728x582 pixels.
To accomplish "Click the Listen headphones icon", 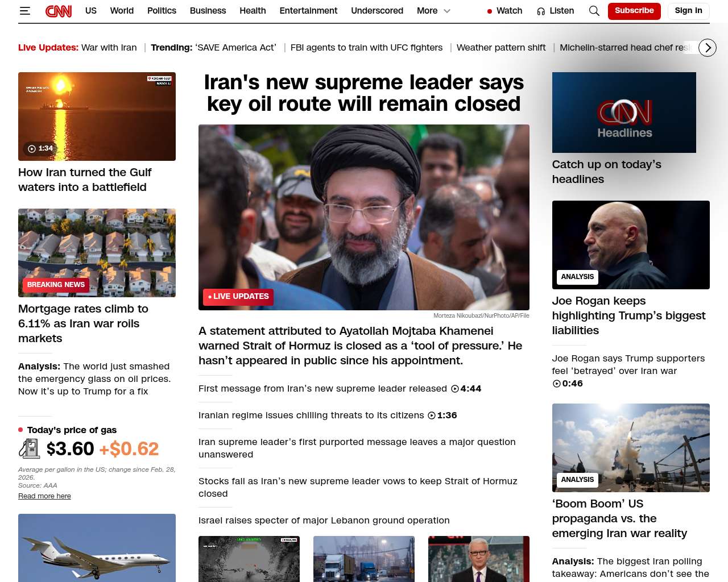I will 541,11.
